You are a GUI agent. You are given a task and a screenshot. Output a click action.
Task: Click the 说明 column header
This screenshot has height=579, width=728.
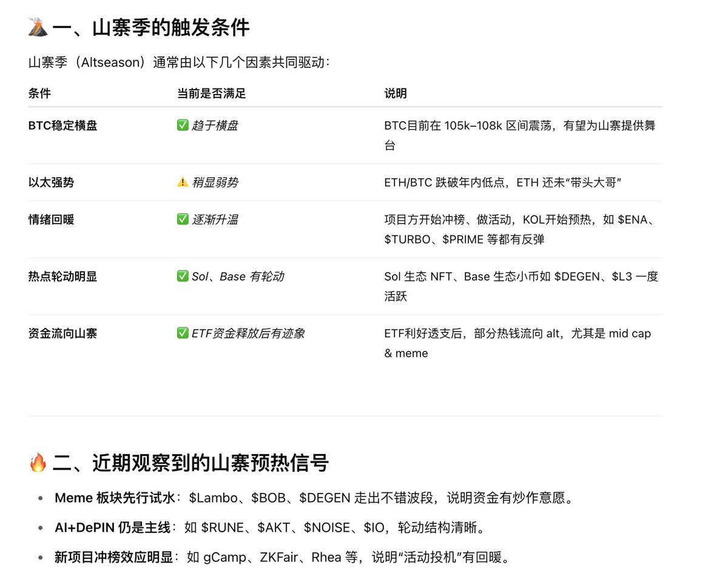pos(396,94)
